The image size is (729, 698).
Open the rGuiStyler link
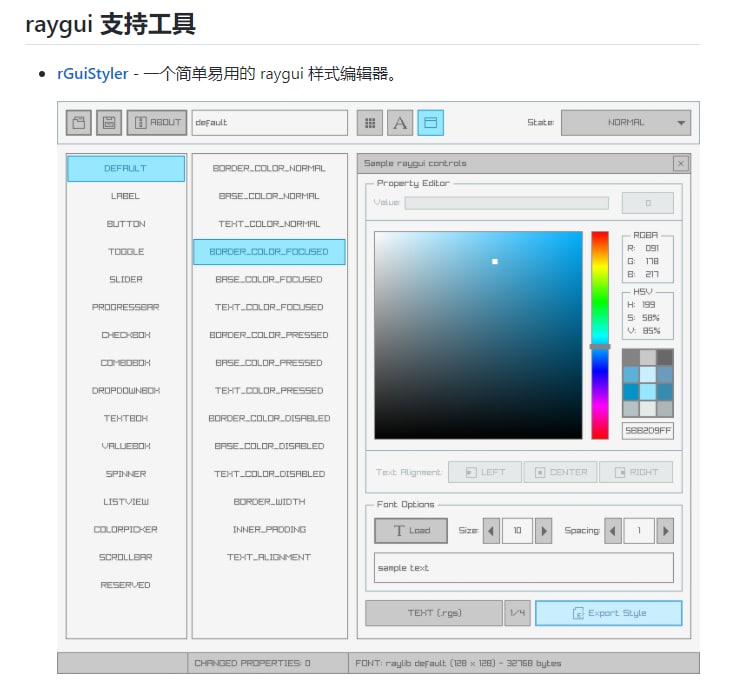(x=93, y=73)
